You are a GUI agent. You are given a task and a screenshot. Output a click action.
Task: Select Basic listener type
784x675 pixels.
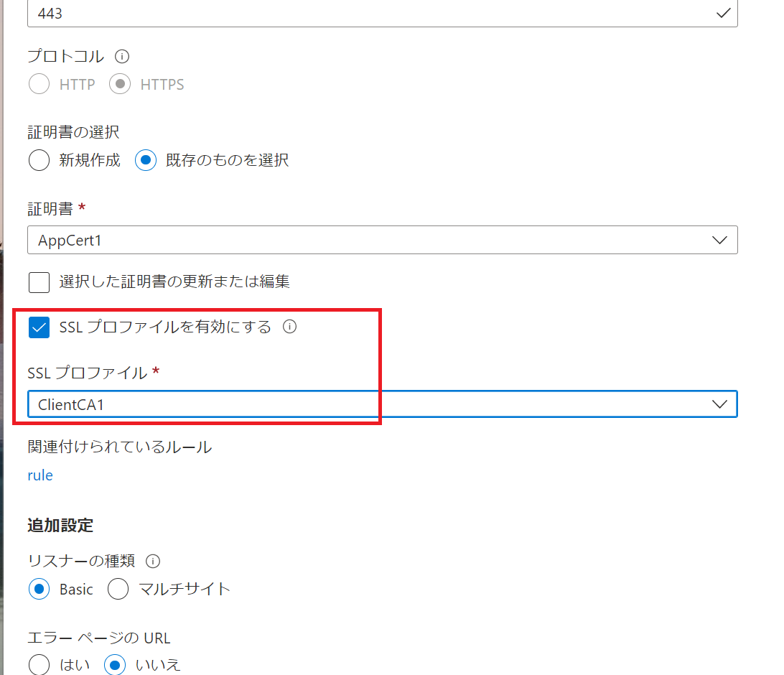point(39,589)
